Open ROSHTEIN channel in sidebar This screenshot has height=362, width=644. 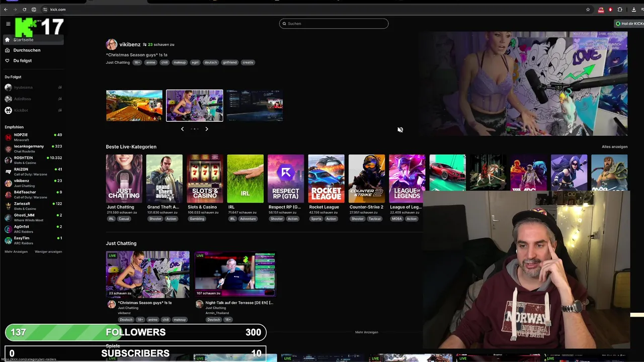coord(33,160)
